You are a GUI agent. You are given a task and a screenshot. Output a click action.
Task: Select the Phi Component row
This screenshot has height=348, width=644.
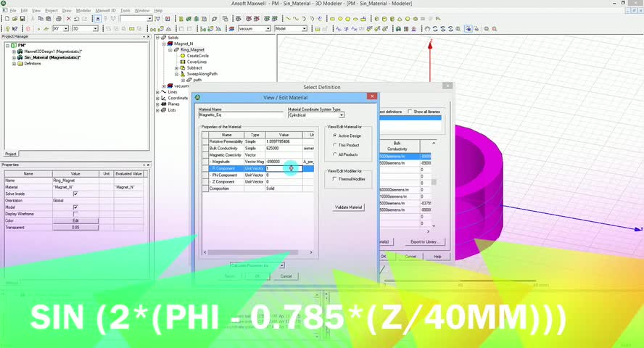258,175
